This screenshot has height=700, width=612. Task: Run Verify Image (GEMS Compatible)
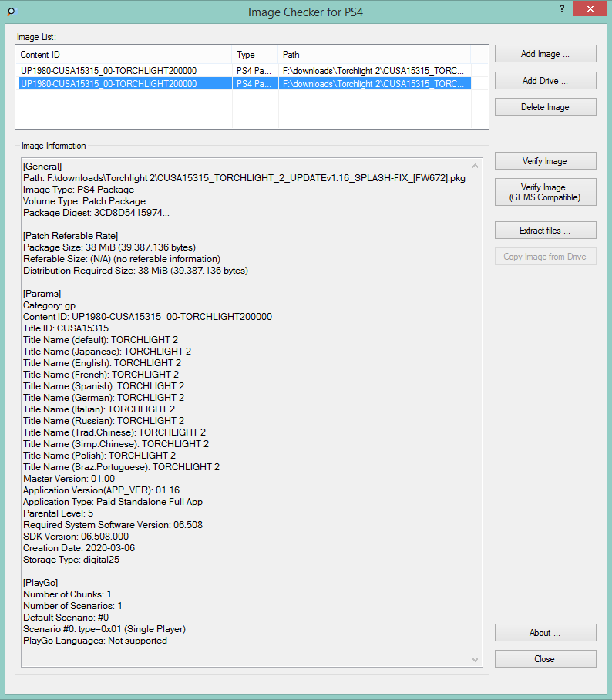pos(545,193)
